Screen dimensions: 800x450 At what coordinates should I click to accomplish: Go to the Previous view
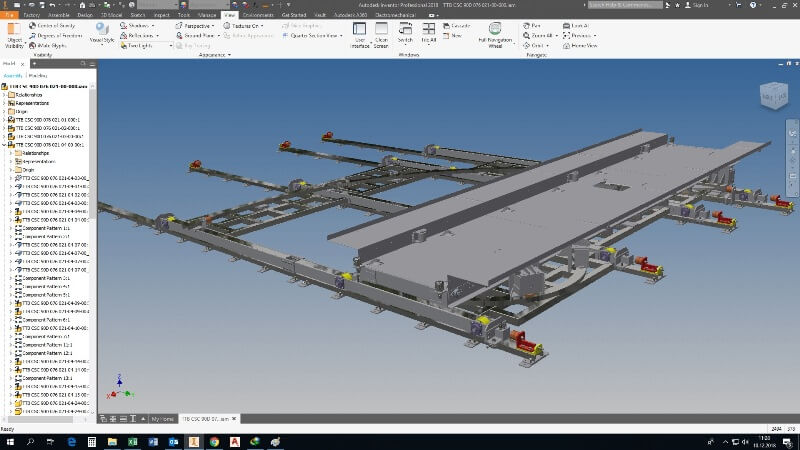[x=577, y=36]
